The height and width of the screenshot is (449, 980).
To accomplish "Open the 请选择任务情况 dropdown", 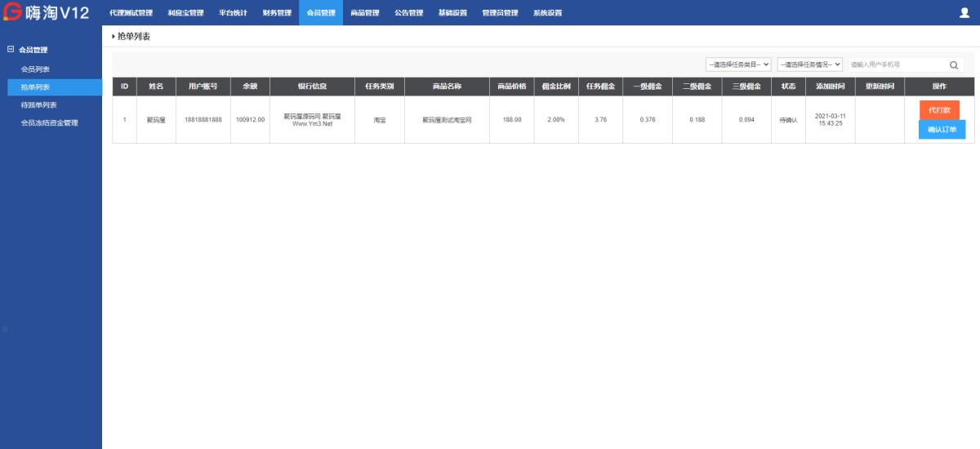I will (809, 64).
